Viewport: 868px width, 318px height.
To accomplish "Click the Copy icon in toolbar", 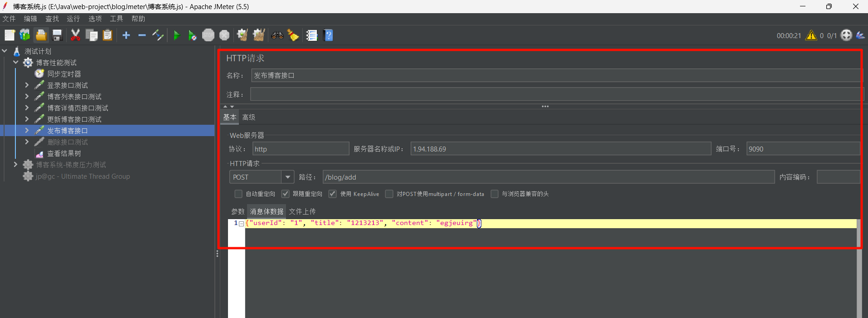I will pos(92,35).
